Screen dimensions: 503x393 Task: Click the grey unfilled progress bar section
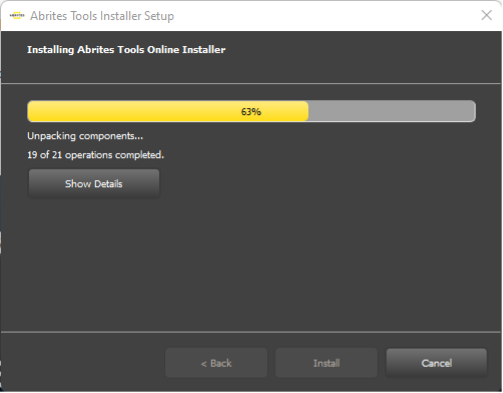[392, 111]
